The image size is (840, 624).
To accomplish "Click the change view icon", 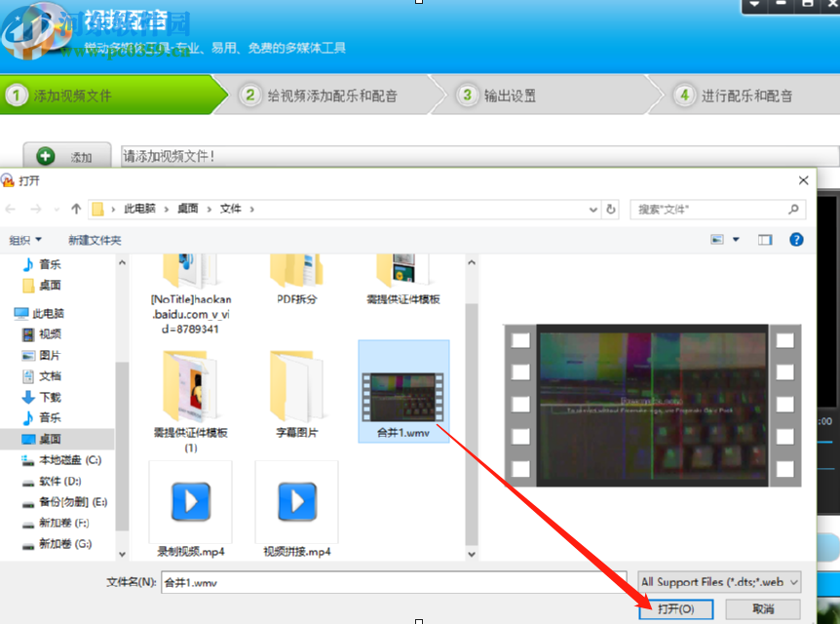I will pyautogui.click(x=717, y=240).
